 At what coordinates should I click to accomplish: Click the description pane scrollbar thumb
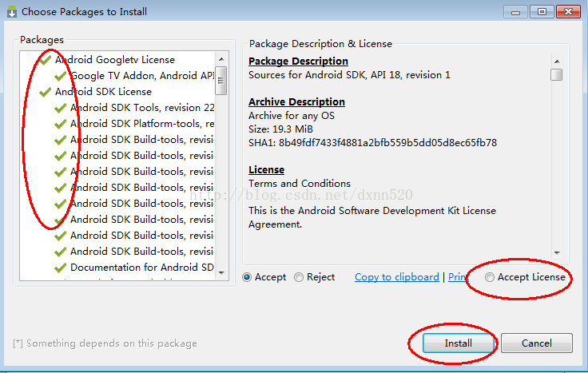point(557,74)
